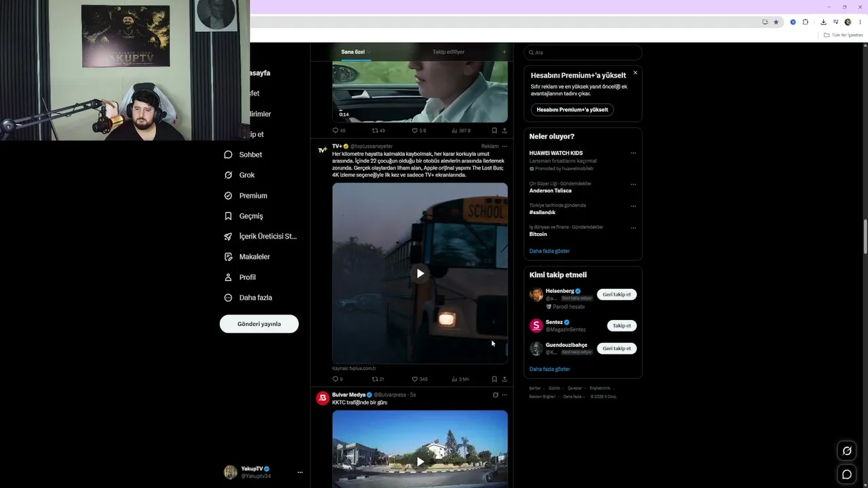Open the Chrome media control icon

[835, 22]
